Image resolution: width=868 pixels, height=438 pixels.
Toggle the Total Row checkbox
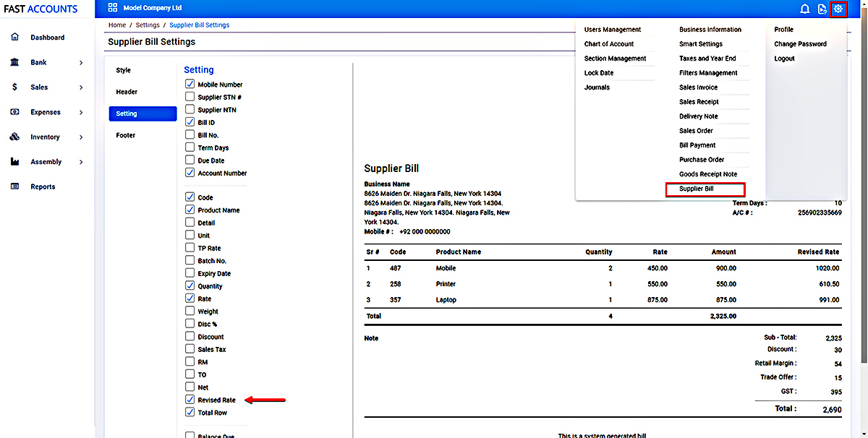pyautogui.click(x=190, y=412)
